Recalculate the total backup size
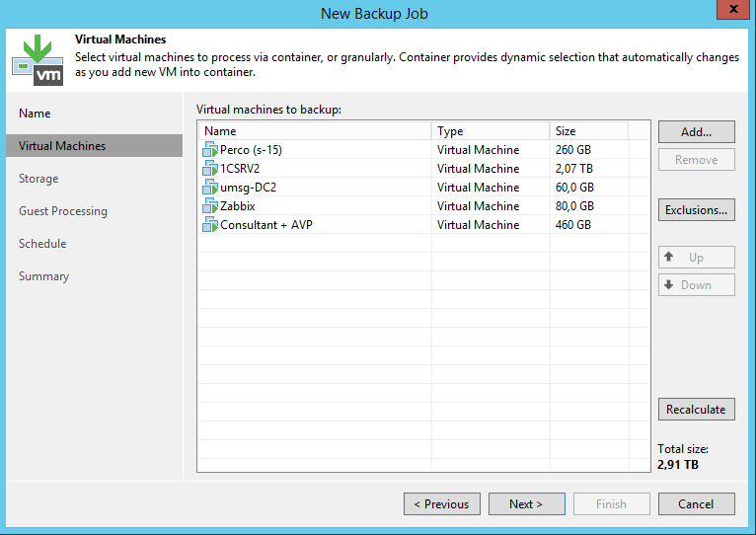 tap(696, 409)
